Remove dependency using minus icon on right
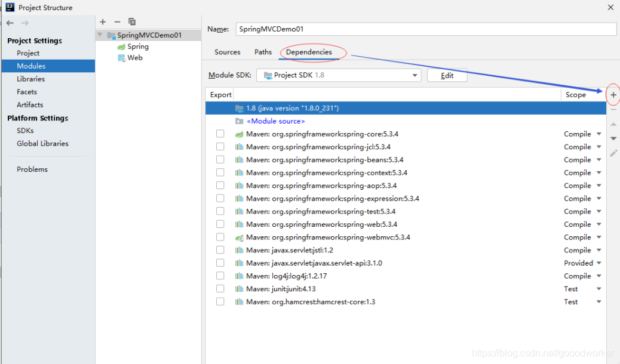Viewport: 620px width, 364px height. pos(613,109)
